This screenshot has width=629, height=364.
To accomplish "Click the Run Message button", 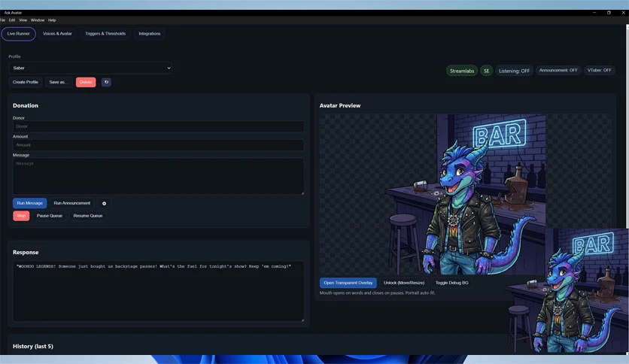I will pyautogui.click(x=29, y=203).
